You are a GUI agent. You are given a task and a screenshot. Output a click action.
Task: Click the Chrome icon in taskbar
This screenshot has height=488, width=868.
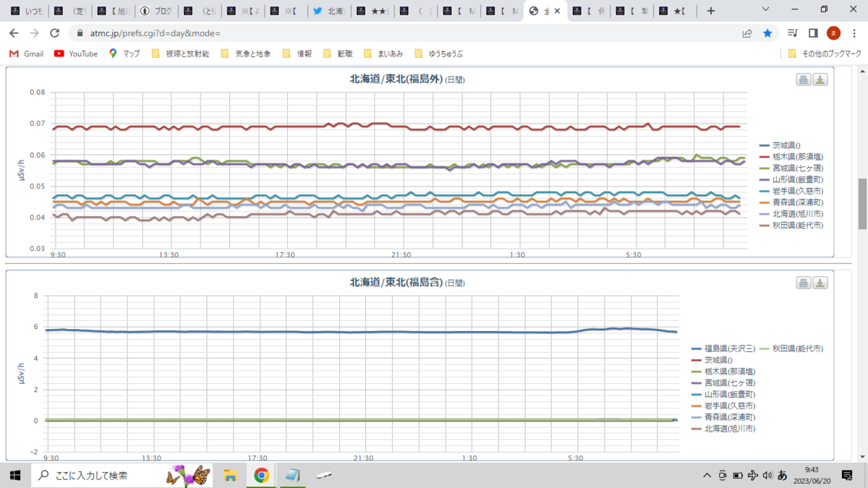(262, 475)
